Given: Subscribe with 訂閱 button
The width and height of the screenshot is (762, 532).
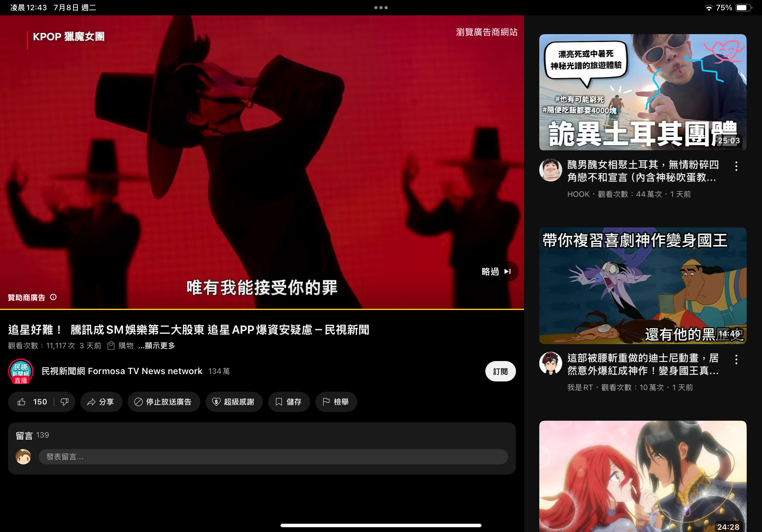Looking at the screenshot, I should (x=500, y=371).
